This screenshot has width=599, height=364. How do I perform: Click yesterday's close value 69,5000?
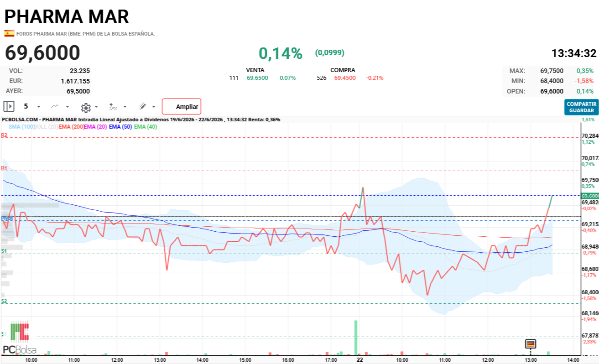78,91
